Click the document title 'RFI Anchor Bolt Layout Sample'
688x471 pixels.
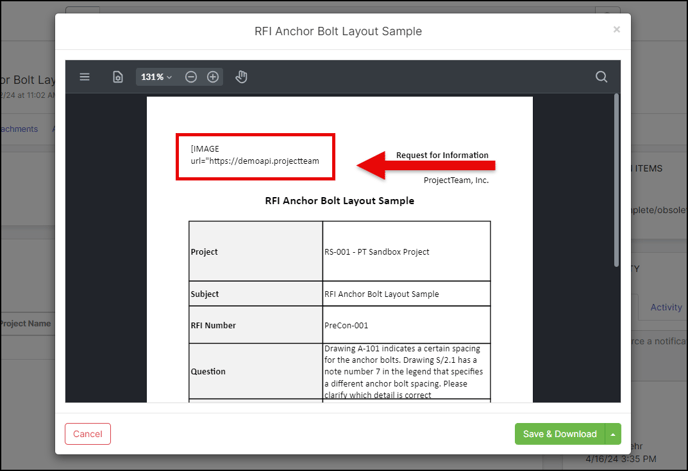pos(340,201)
